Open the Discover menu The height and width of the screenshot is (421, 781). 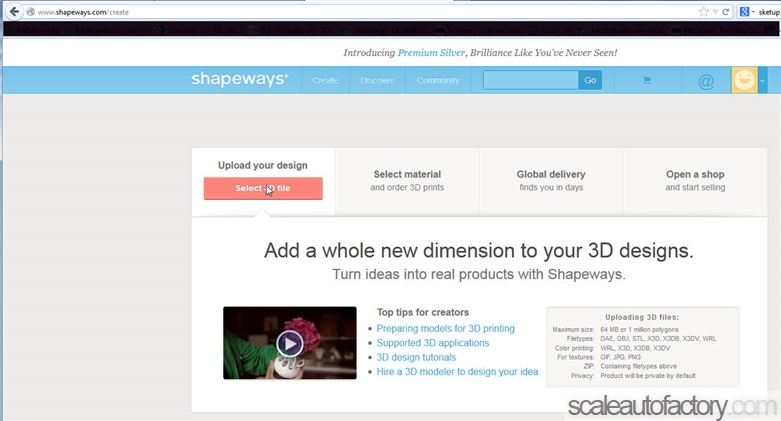pyautogui.click(x=377, y=80)
